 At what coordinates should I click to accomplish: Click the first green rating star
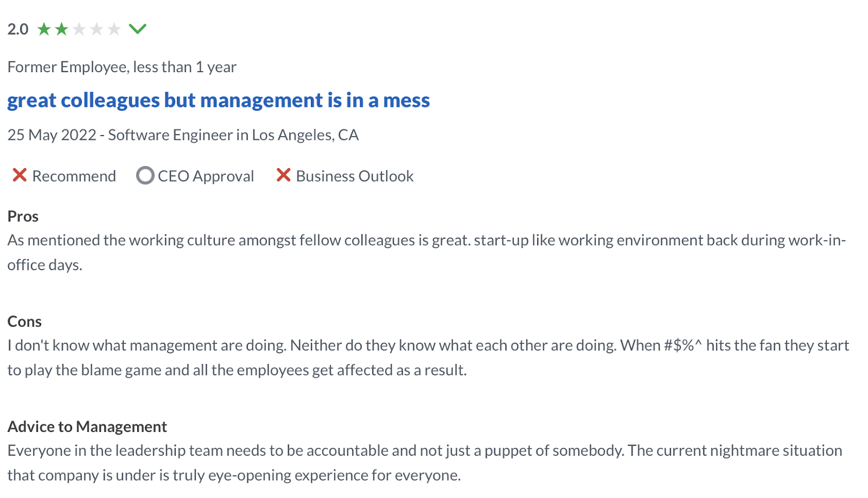tap(44, 29)
